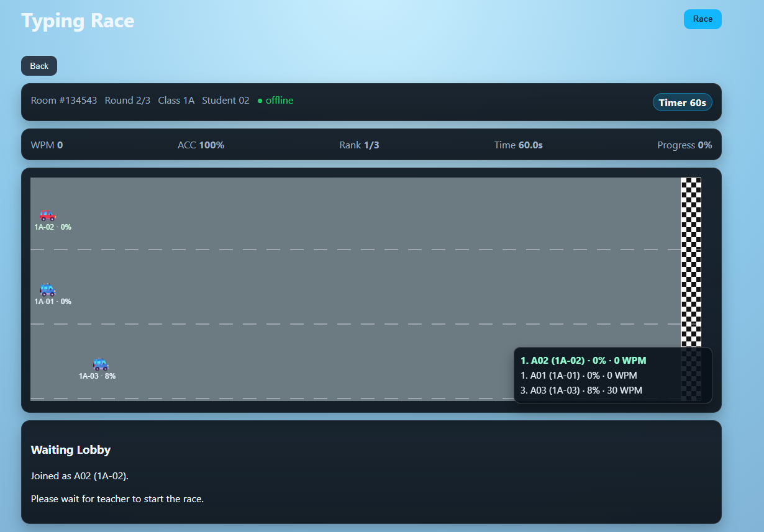
Task: Click the Rank 1/3 stat
Action: point(359,145)
